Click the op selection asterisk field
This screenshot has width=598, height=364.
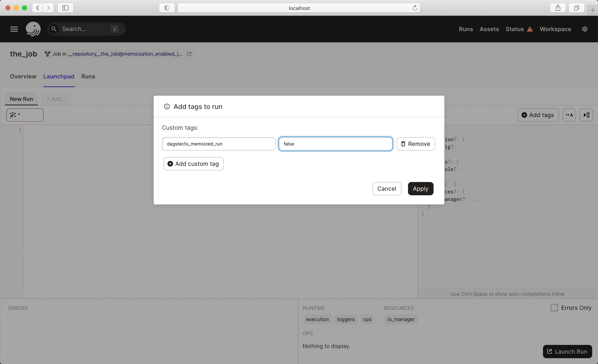(25, 115)
